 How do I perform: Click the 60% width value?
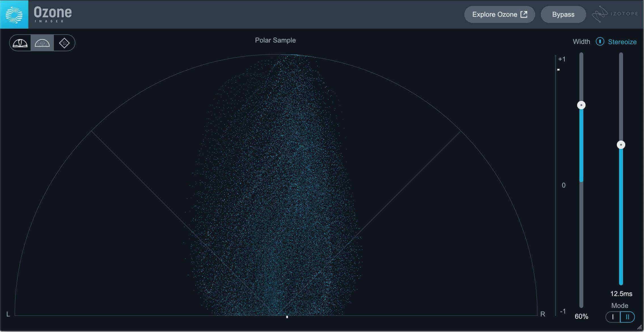coord(581,316)
